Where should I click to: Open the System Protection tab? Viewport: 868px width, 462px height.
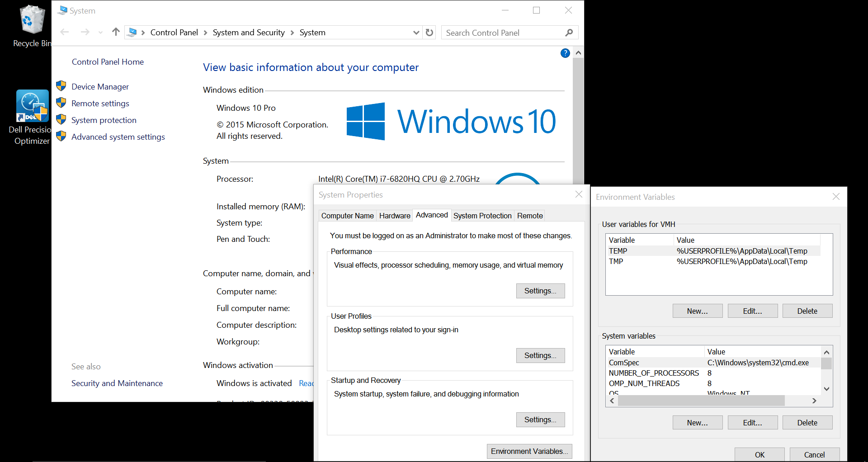482,216
